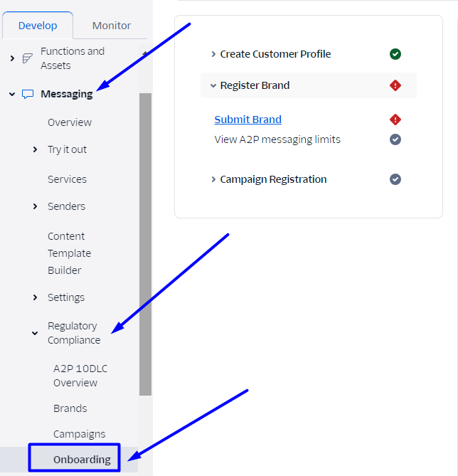458x476 pixels.
Task: Click gray check icon beside Campaign Registration
Action: (x=395, y=179)
